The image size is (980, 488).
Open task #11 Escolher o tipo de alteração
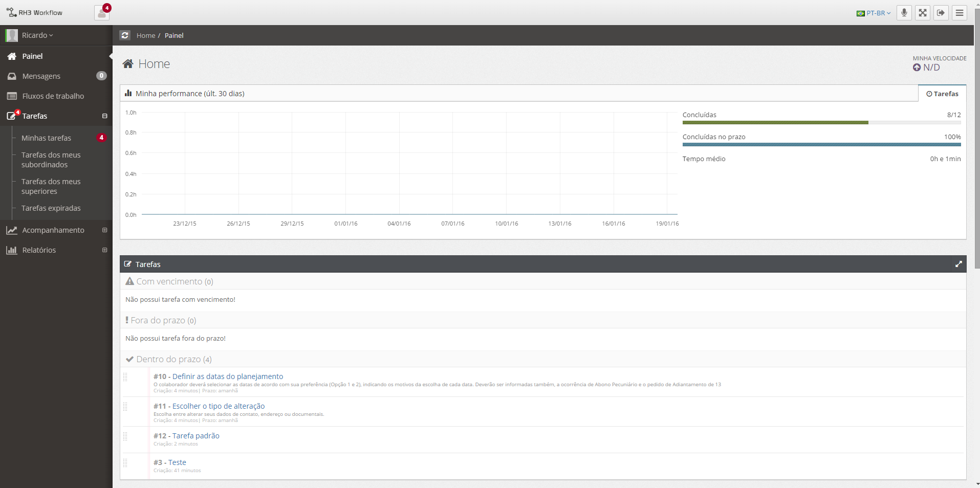(218, 406)
